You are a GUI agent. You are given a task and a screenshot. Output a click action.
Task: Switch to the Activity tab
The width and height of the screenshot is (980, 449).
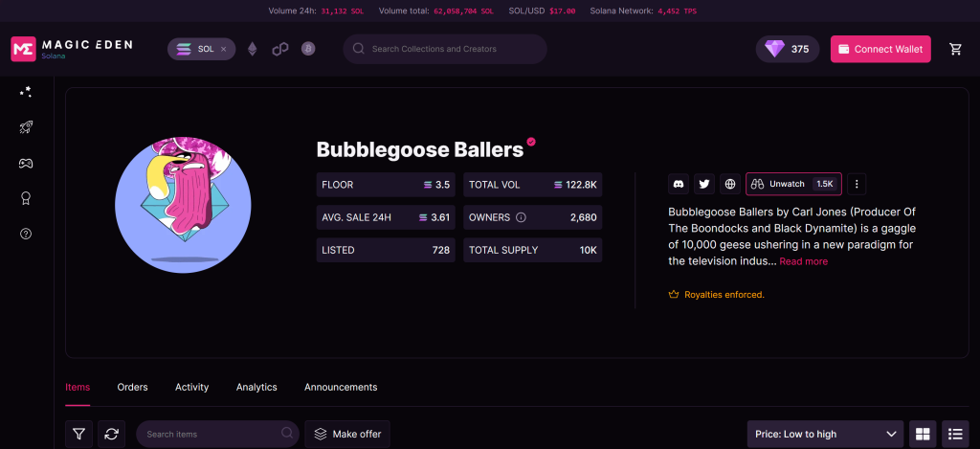coord(191,387)
